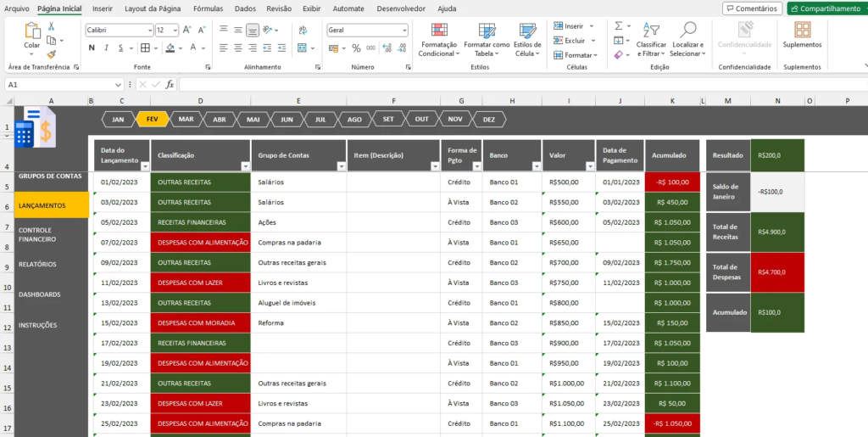Open the Suplementos add-ins icon
Image resolution: width=868 pixels, height=437 pixels.
click(802, 31)
